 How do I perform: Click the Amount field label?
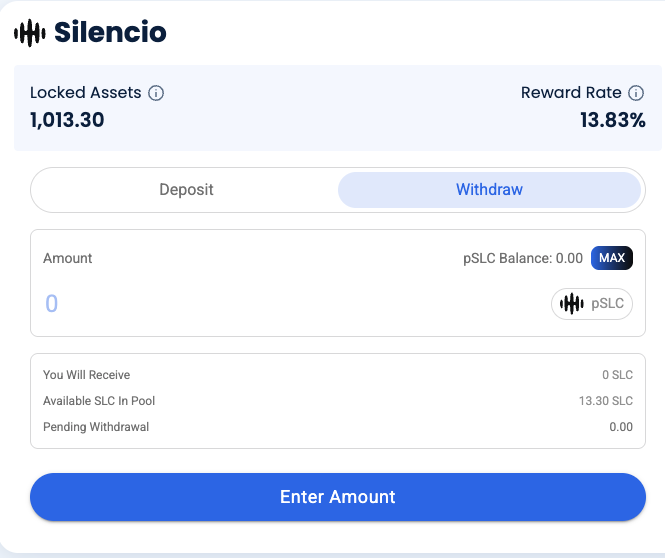click(x=68, y=258)
